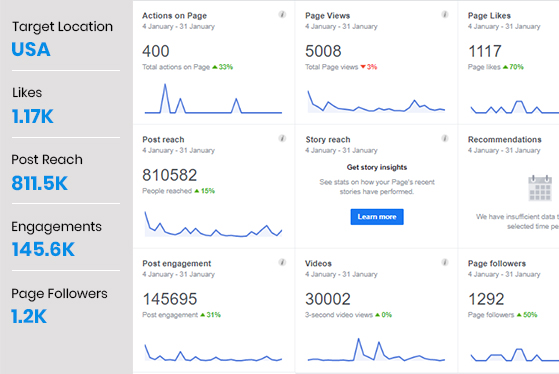The image size is (559, 374).
Task: Click the calendar icon in Recommendations card
Action: click(x=540, y=188)
